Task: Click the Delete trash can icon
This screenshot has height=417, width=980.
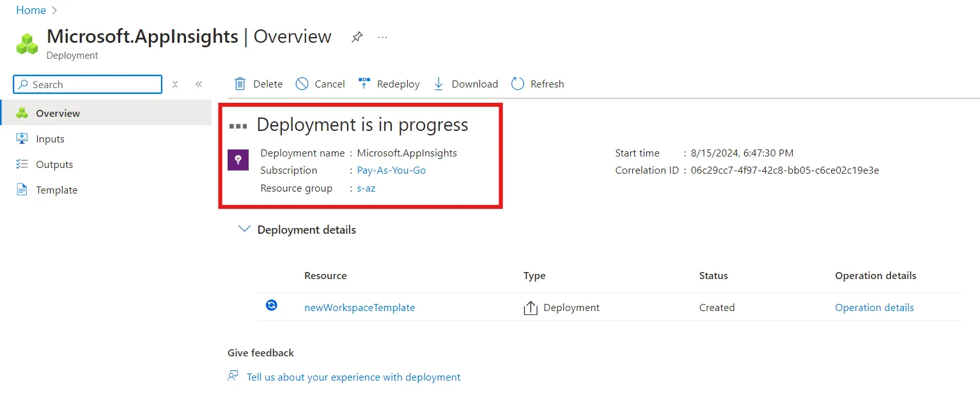Action: 240,84
